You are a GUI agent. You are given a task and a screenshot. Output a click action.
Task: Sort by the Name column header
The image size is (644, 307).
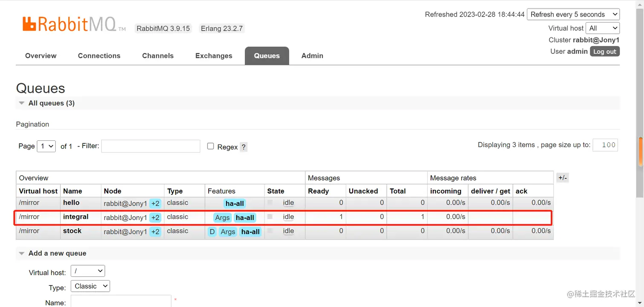73,191
